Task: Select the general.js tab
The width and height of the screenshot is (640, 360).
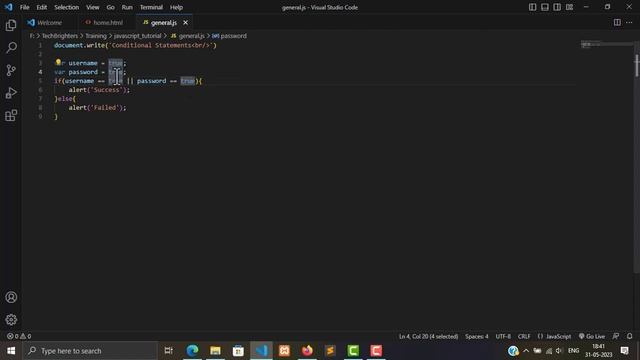Action: 164,22
